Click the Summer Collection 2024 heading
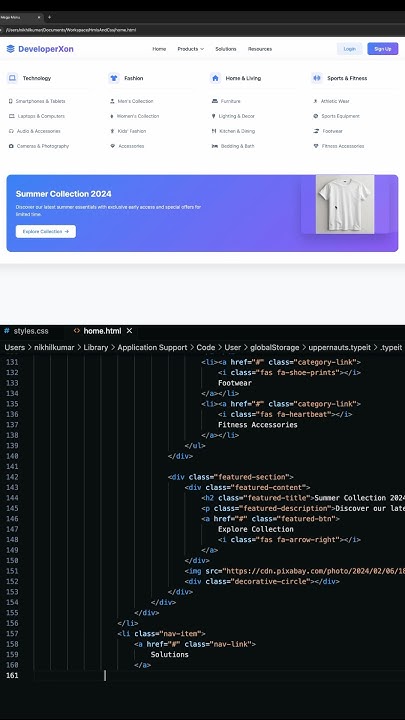This screenshot has height=720, width=405. (63, 194)
